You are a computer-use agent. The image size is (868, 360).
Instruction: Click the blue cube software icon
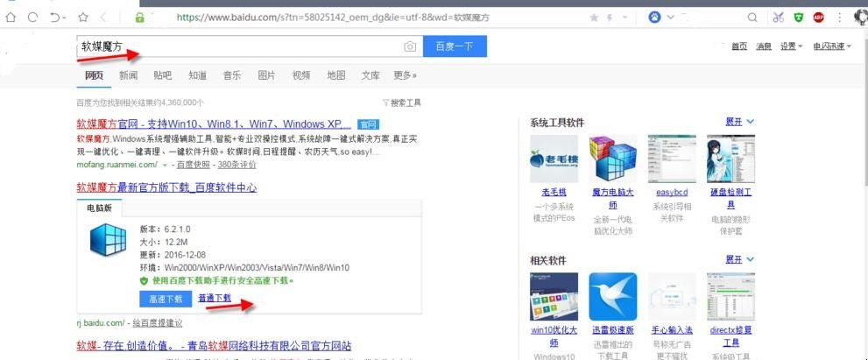(x=109, y=239)
